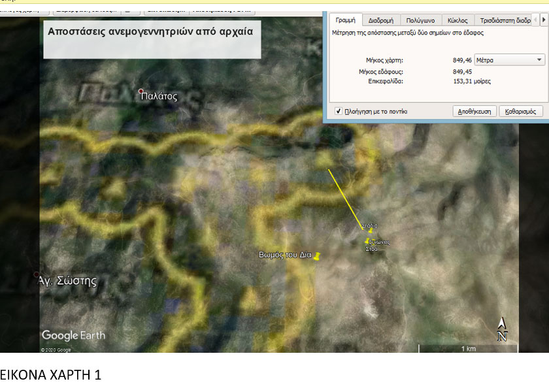Click the Αγ. Σώστης place marker dot

[37, 274]
